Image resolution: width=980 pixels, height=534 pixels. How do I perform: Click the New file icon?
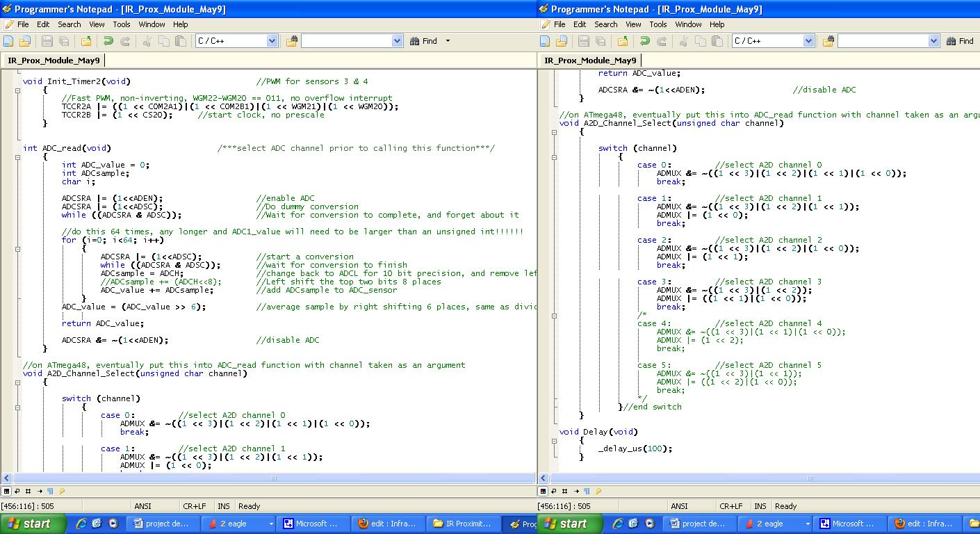[7, 40]
